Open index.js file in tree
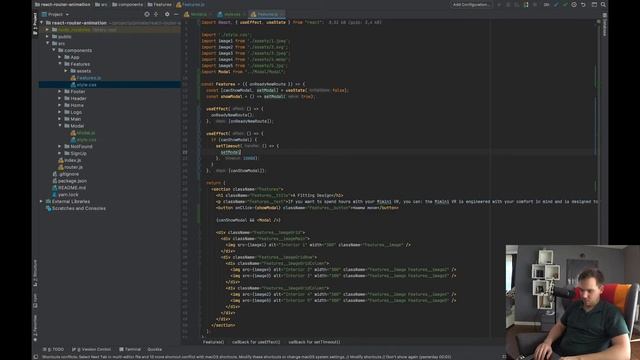The width and height of the screenshot is (640, 360). pos(70,160)
